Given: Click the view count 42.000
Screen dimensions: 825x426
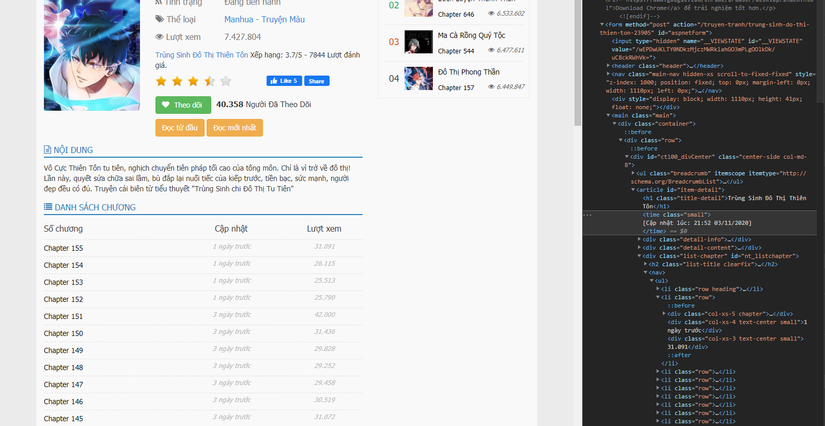Looking at the screenshot, I should (x=324, y=315).
